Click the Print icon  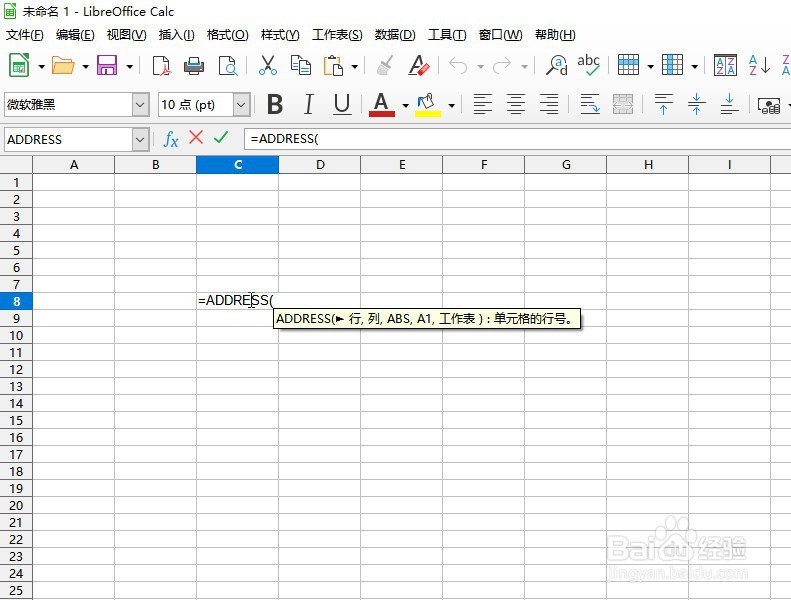point(194,66)
